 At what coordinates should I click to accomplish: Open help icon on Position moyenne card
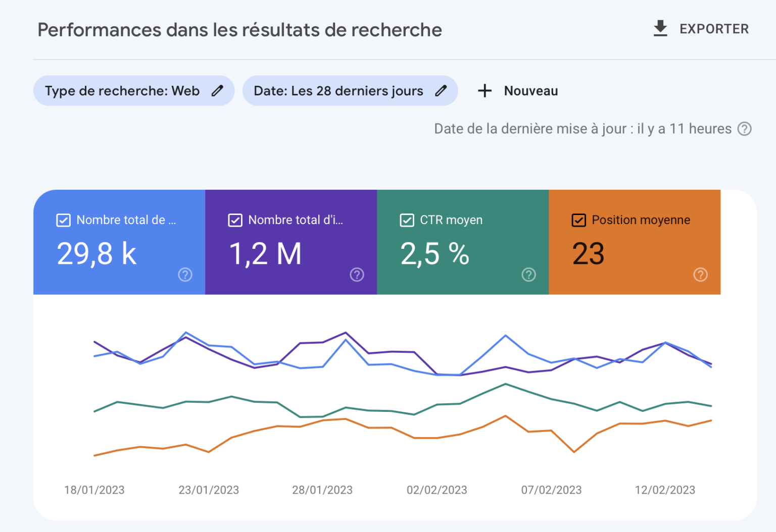tap(700, 275)
